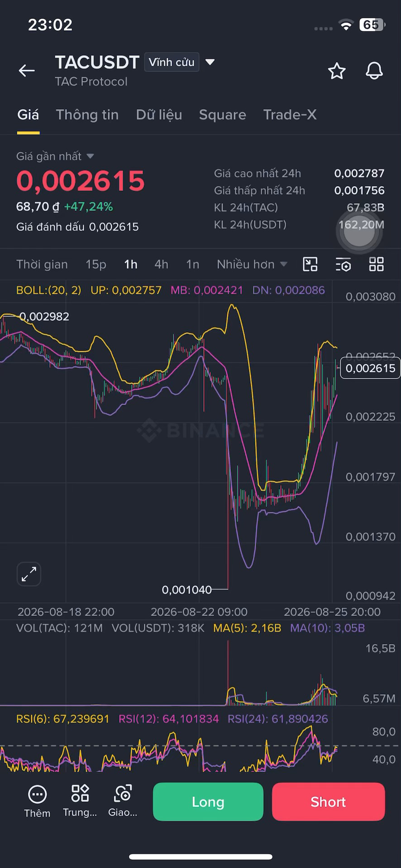
Task: Expand Nhiều hơn timeframe dropdown
Action: [252, 264]
